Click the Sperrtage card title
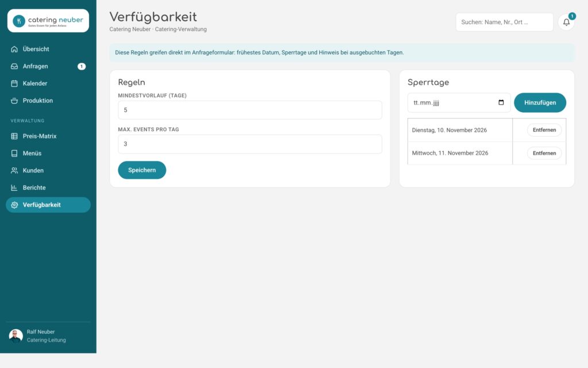 click(428, 82)
